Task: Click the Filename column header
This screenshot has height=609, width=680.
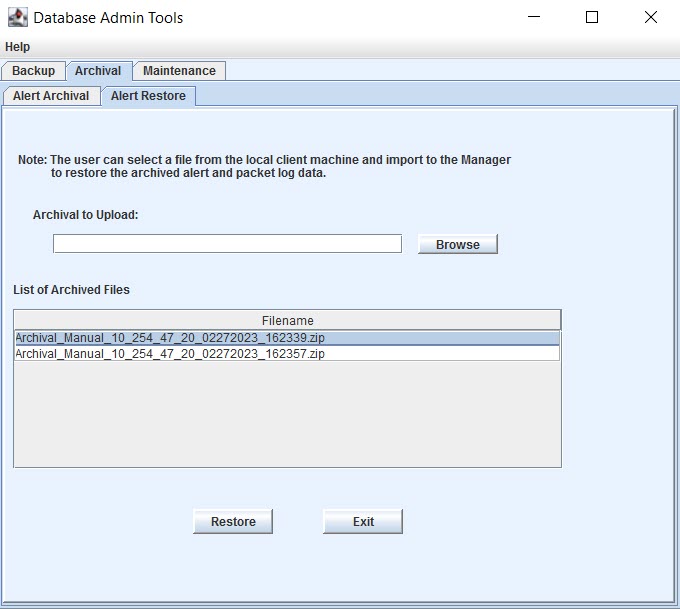Action: point(287,321)
